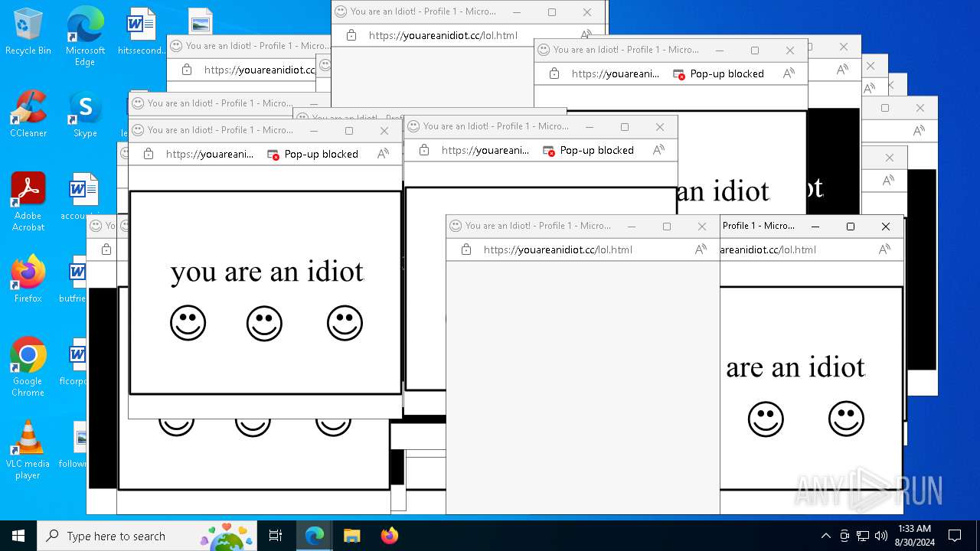This screenshot has height=551, width=980.
Task: Open the network status tray icon
Action: point(863,536)
